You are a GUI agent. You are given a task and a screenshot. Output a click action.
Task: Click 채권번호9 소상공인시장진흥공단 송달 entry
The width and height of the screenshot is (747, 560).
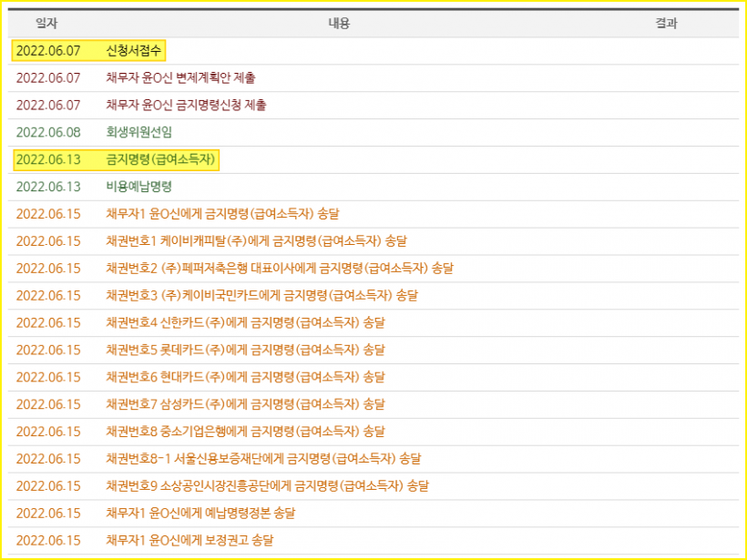(x=267, y=485)
